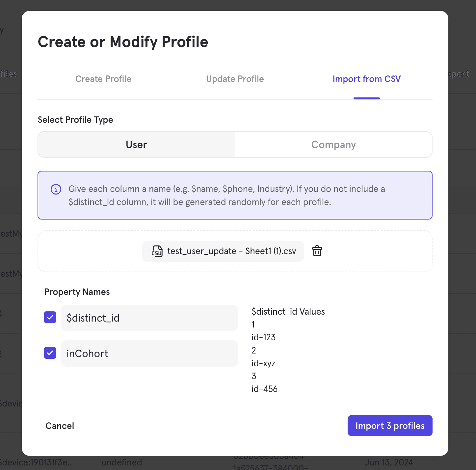The width and height of the screenshot is (476, 470).
Task: Edit the $distinct_id property name field
Action: (x=149, y=318)
